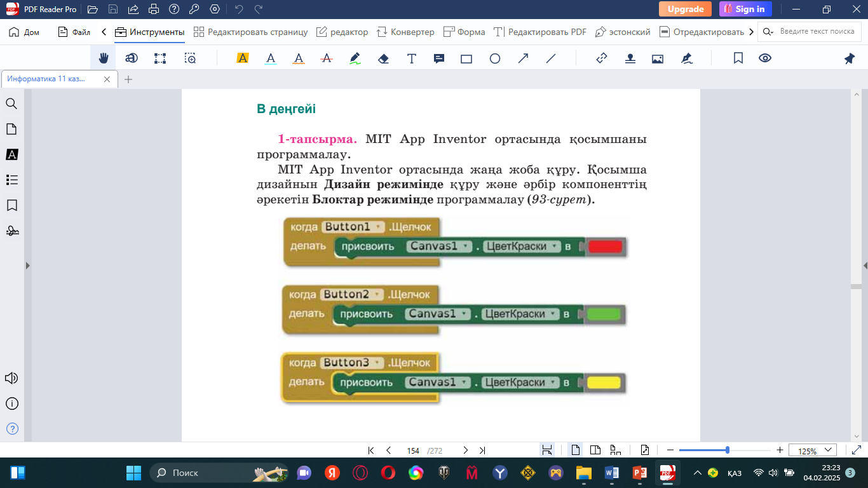Select the Strikethrough text tool
The image size is (868, 488).
point(327,58)
